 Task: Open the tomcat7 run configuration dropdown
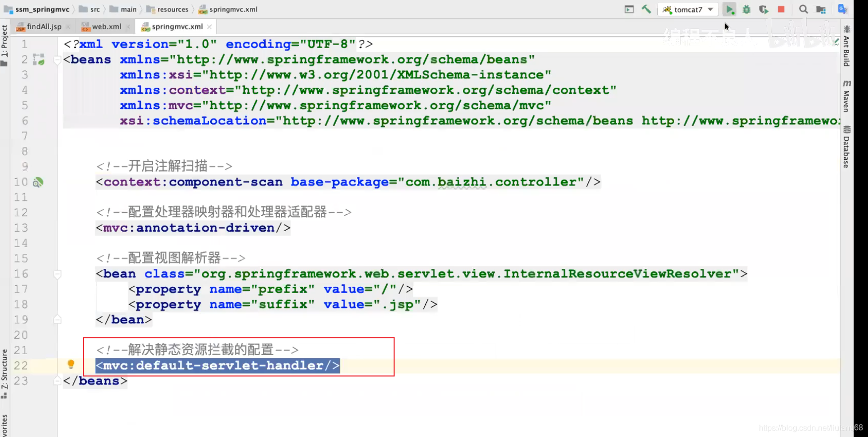[688, 9]
